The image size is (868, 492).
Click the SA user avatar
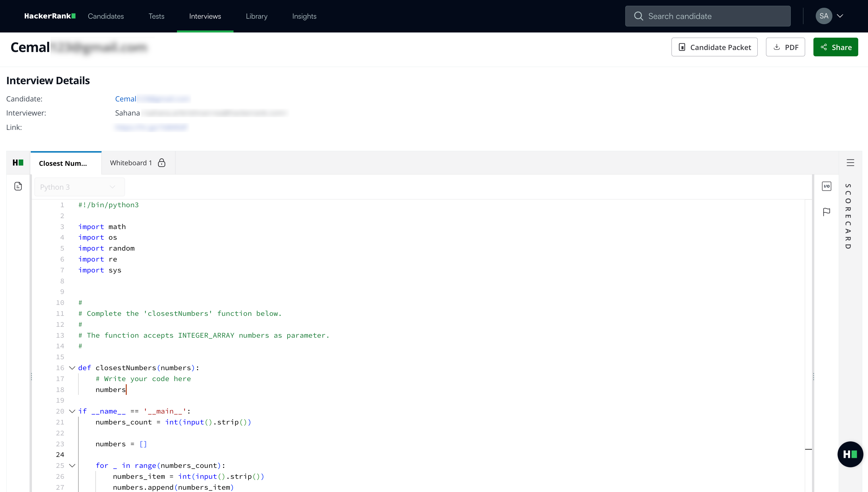tap(823, 16)
